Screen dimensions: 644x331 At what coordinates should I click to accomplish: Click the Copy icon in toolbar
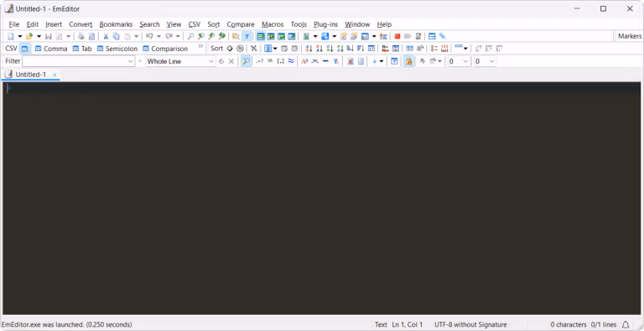117,36
